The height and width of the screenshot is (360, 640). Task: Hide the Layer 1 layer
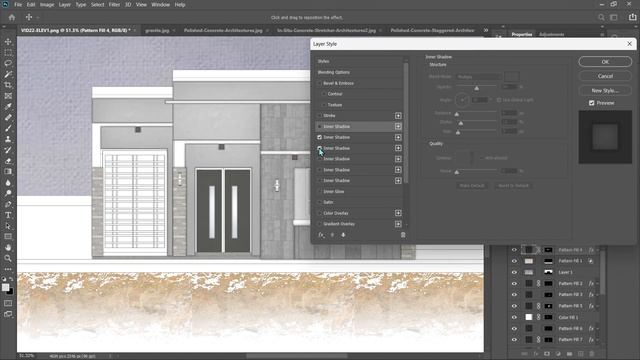pos(514,272)
